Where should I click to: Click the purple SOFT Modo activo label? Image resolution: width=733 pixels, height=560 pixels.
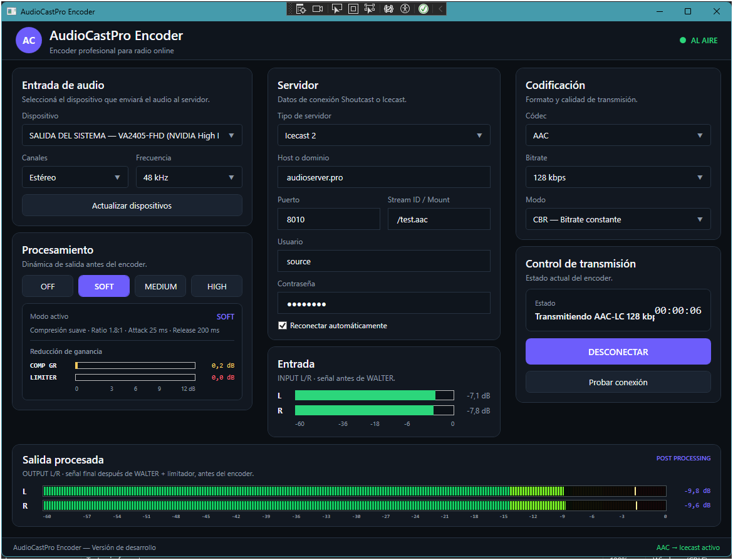click(226, 316)
